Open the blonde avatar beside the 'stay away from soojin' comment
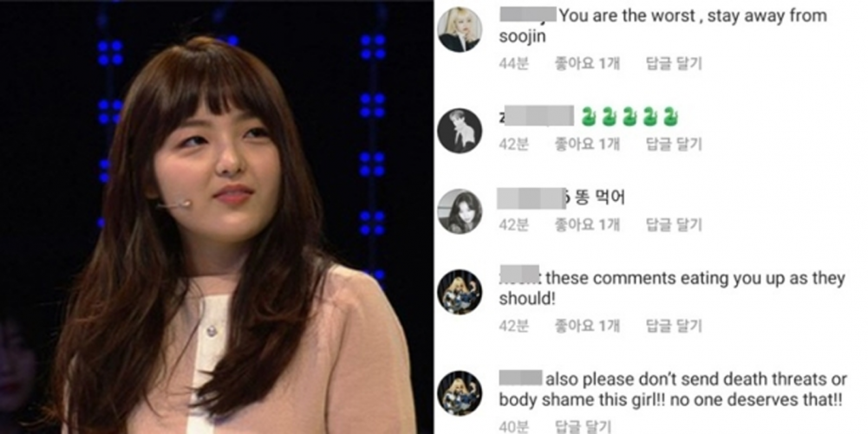This screenshot has width=868, height=434. (x=460, y=29)
